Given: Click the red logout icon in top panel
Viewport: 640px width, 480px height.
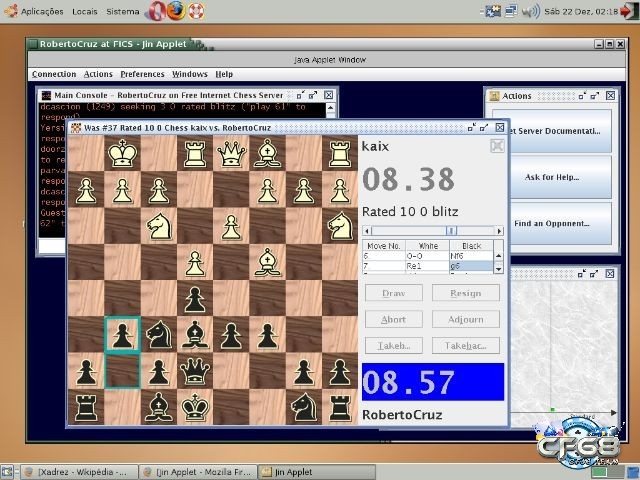Looking at the screenshot, I should click(627, 11).
